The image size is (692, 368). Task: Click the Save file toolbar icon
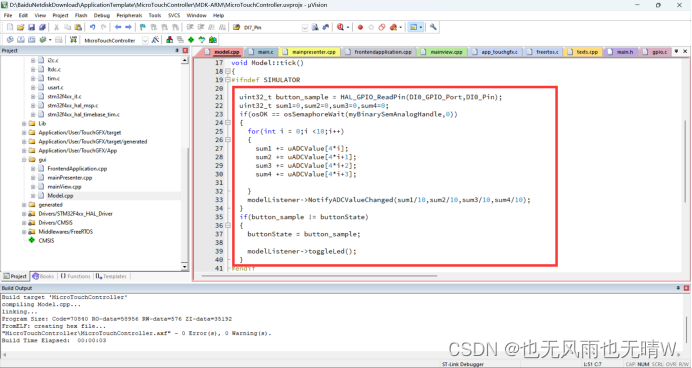(31, 27)
